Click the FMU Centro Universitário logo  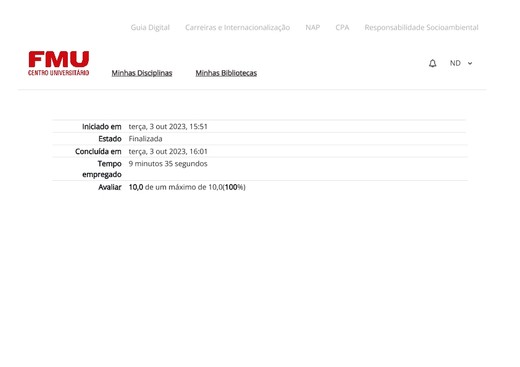pyautogui.click(x=59, y=63)
